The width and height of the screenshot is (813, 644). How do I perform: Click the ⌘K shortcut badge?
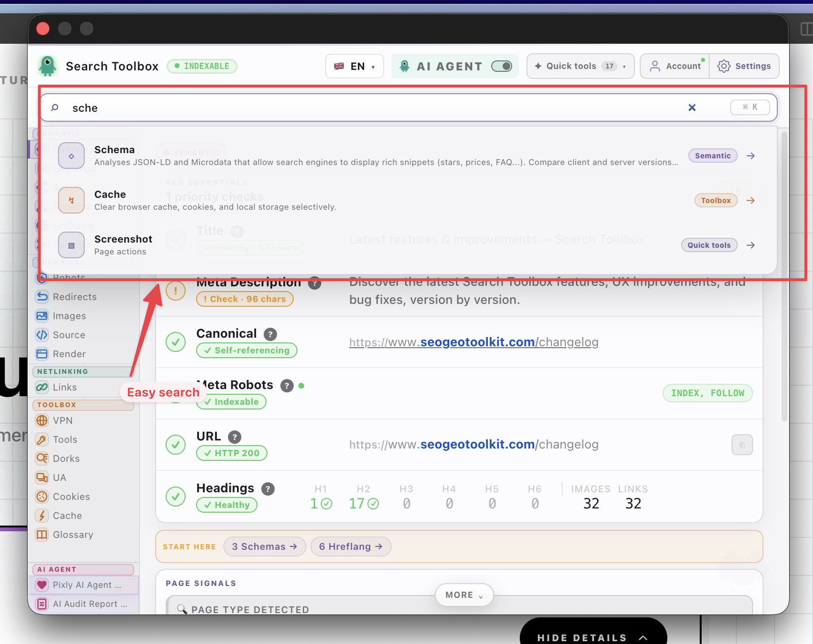click(x=750, y=107)
